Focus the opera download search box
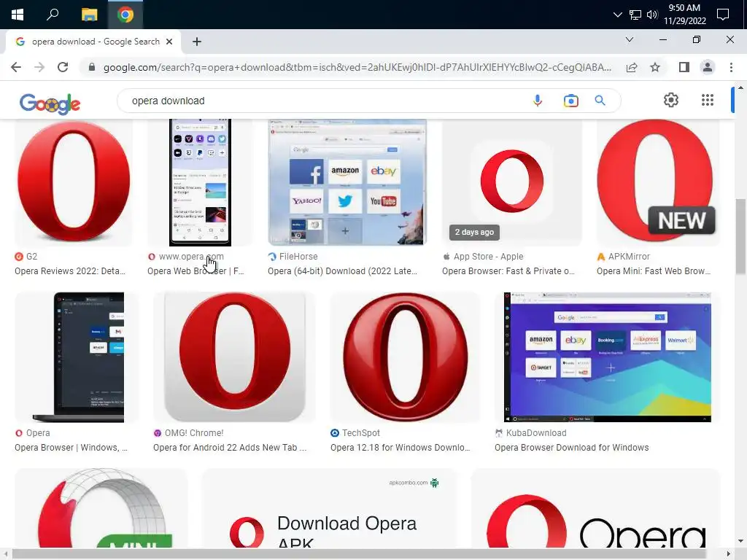Screen dimensions: 747x560 (324, 101)
